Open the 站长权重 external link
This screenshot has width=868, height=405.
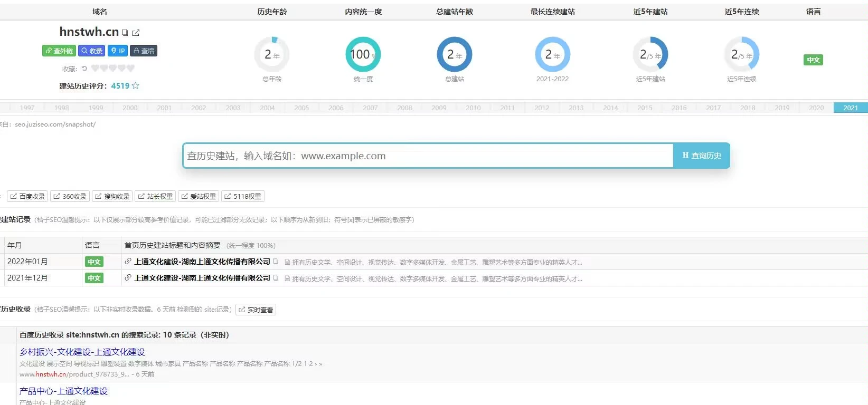155,196
